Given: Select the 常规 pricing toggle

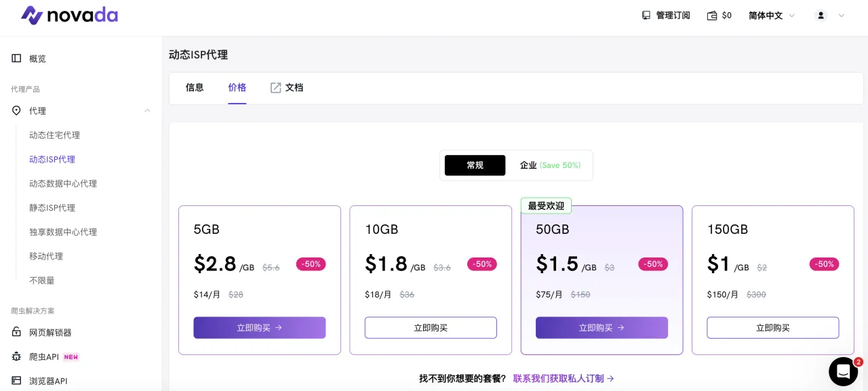Looking at the screenshot, I should pyautogui.click(x=475, y=165).
